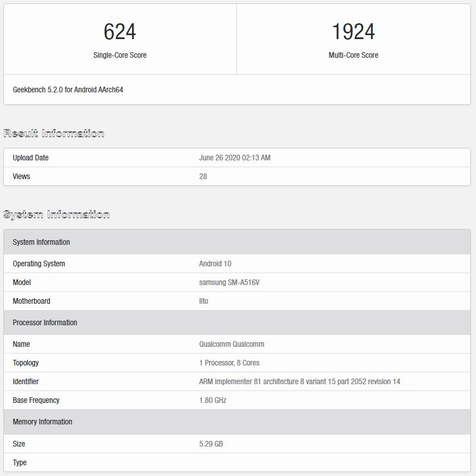Click the 1 Processor, 8 Cores topology value
The image size is (476, 476).
click(x=229, y=363)
